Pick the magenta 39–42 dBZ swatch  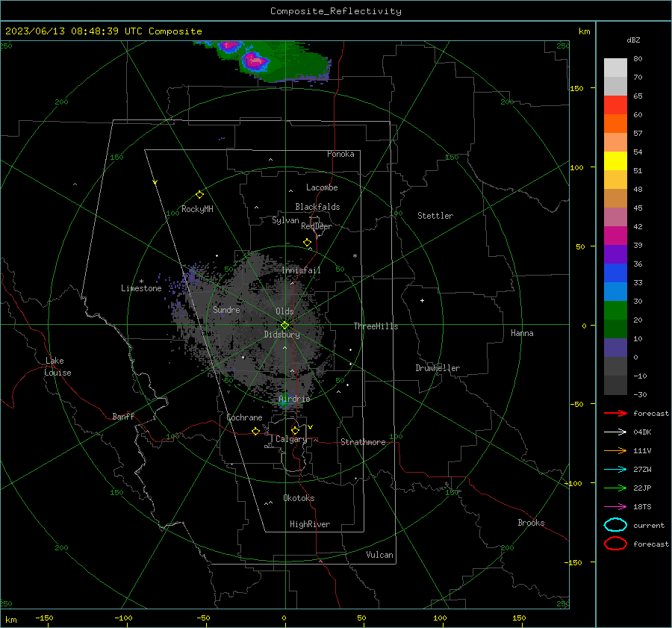tap(615, 236)
